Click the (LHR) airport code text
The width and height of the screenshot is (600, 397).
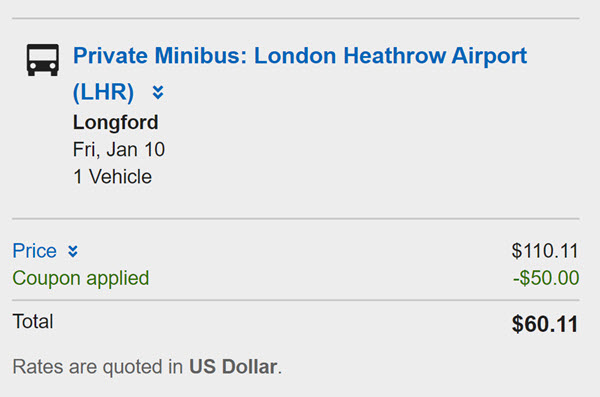click(x=103, y=92)
